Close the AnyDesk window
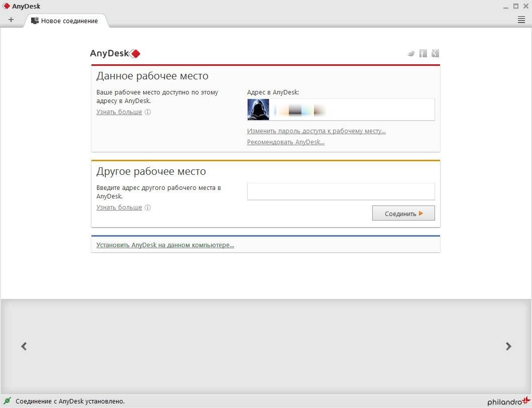Image resolution: width=532 pixels, height=408 pixels. (x=526, y=6)
